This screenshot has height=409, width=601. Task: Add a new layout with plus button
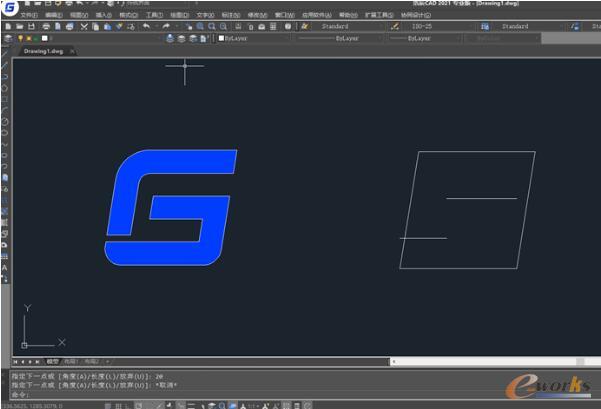click(x=108, y=361)
